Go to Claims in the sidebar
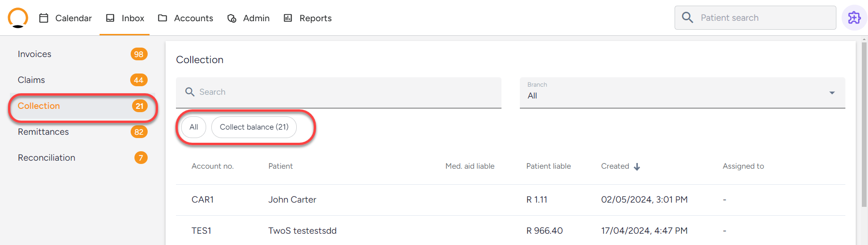The height and width of the screenshot is (245, 868). point(82,80)
